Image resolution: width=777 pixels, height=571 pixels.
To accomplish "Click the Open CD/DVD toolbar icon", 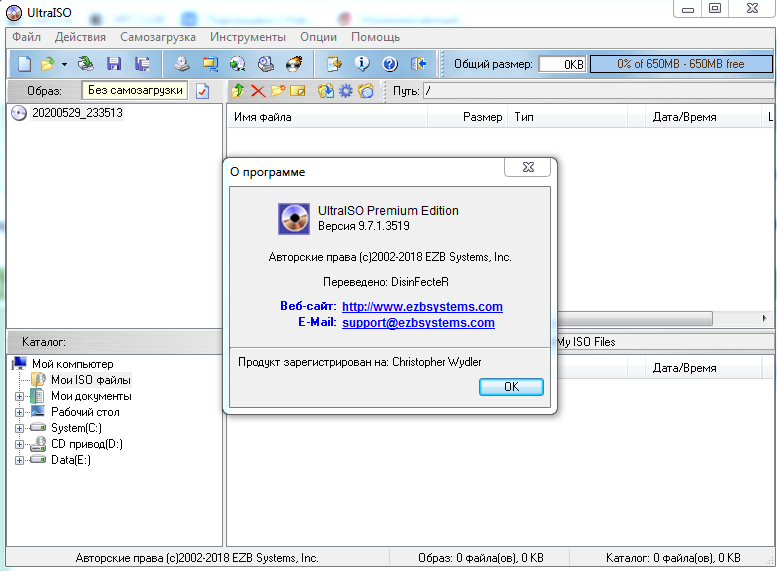I will (86, 64).
